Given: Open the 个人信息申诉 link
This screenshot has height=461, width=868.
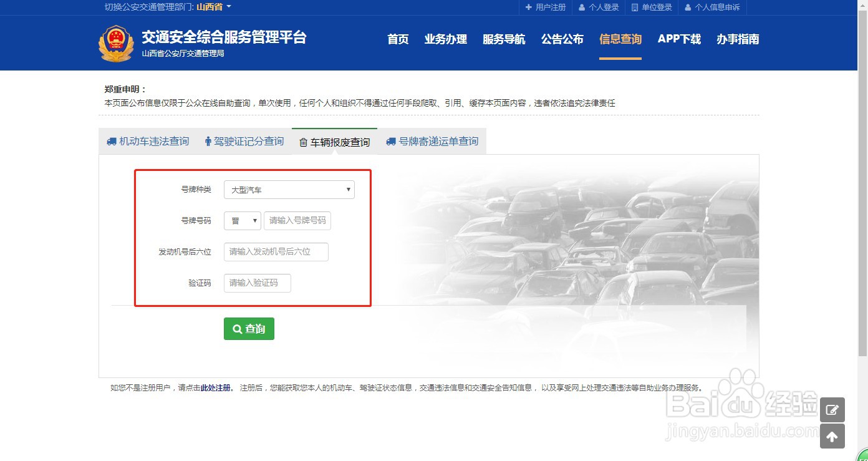Looking at the screenshot, I should 712,7.
